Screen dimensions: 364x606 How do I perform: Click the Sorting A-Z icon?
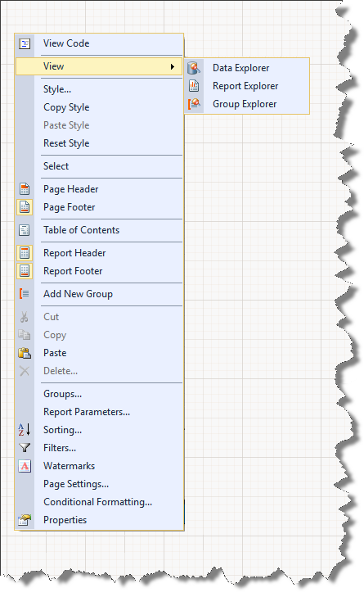pos(25,430)
